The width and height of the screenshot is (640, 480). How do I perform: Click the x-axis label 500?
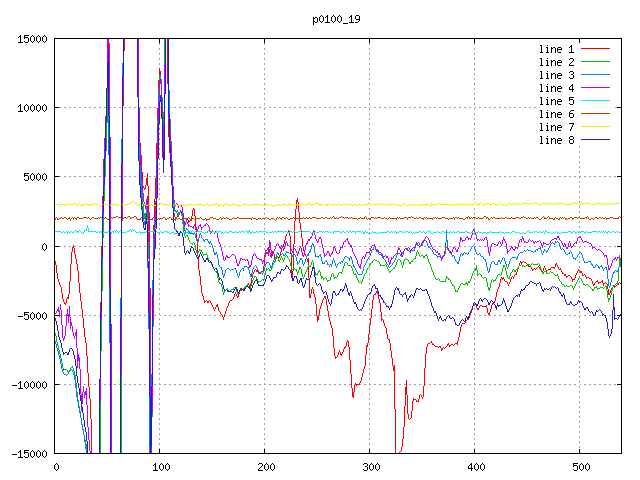tap(581, 467)
